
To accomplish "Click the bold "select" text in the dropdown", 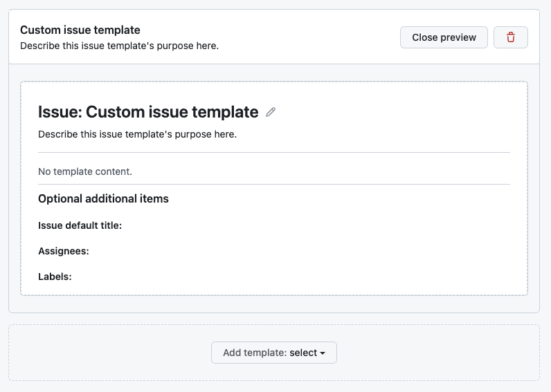I will (x=303, y=353).
